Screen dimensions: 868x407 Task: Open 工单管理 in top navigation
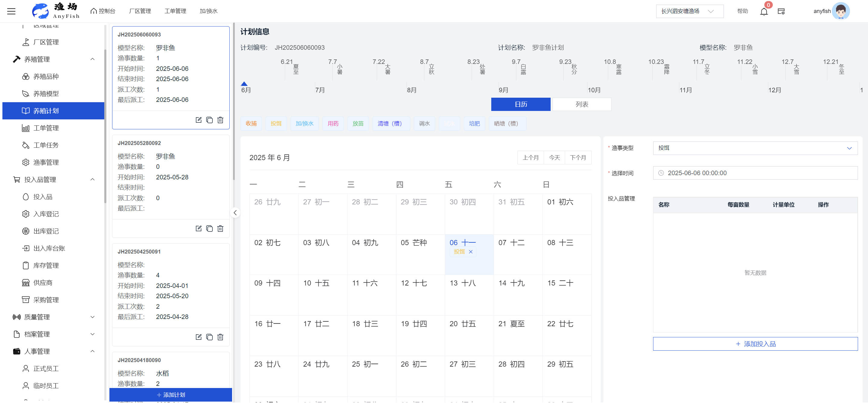(x=175, y=11)
